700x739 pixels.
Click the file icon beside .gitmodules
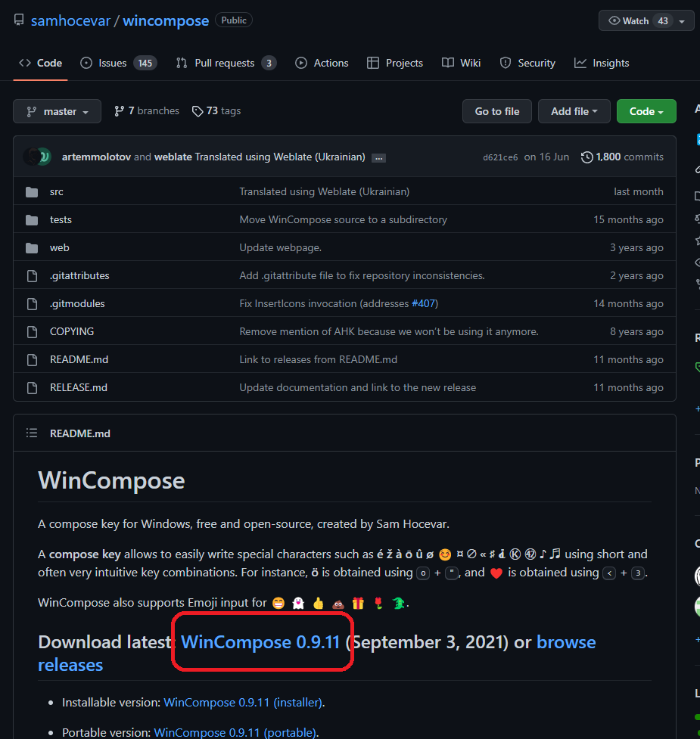[x=32, y=303]
